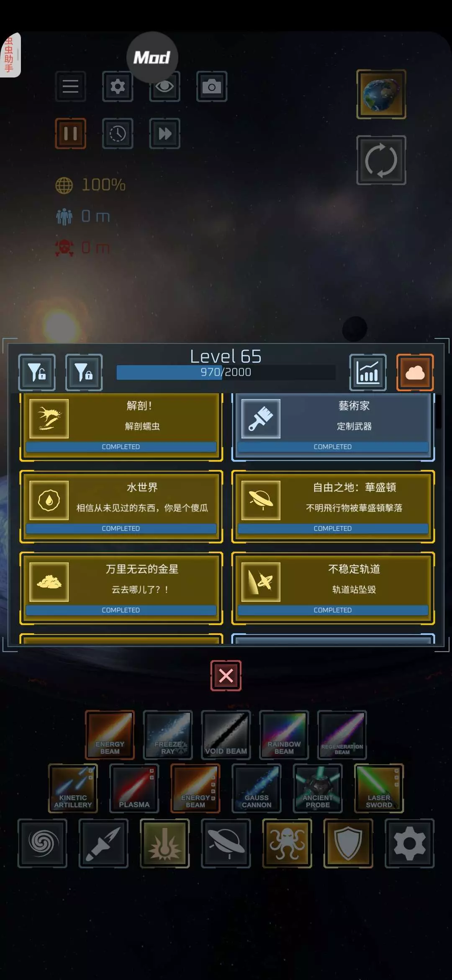Open the achievement statistics chart
452x980 pixels.
pos(368,372)
